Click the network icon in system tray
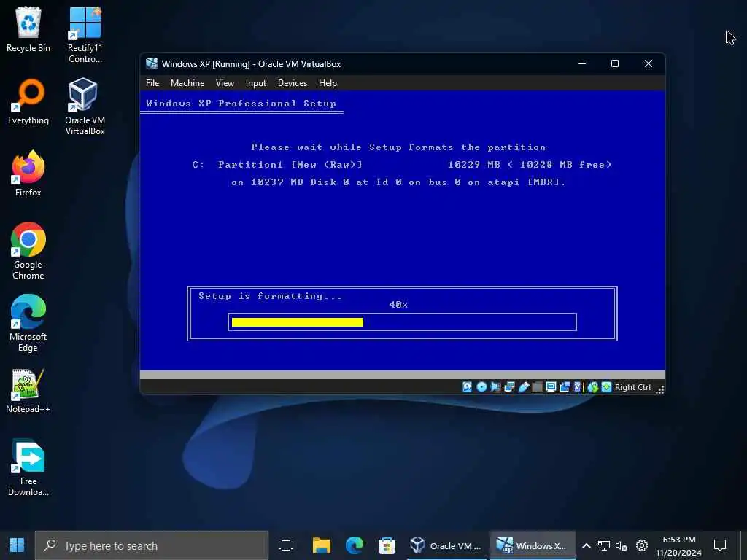 [603, 545]
